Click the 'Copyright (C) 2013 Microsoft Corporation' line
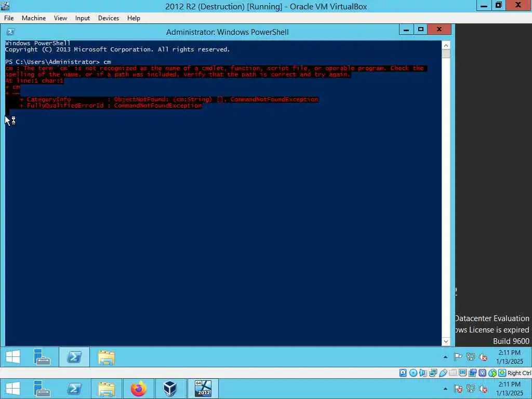532x399 pixels. coord(117,49)
